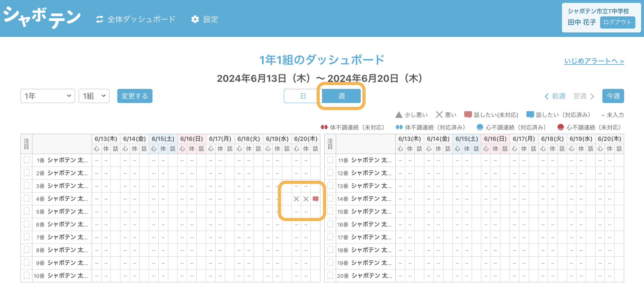Go to 翌週 next week
The image size is (644, 300).
tap(584, 96)
